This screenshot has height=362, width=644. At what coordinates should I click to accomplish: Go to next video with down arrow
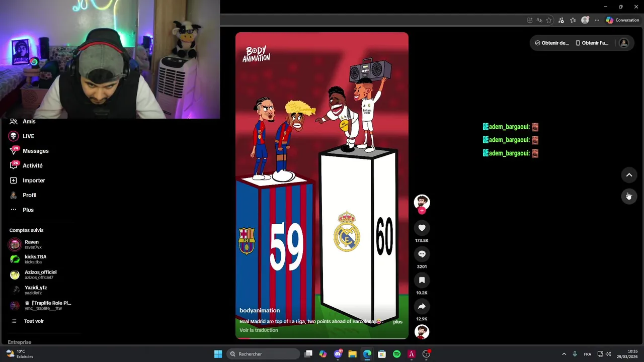coord(629,196)
